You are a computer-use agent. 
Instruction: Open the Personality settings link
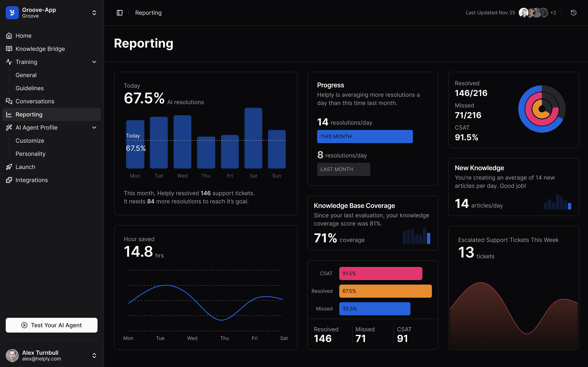point(31,154)
